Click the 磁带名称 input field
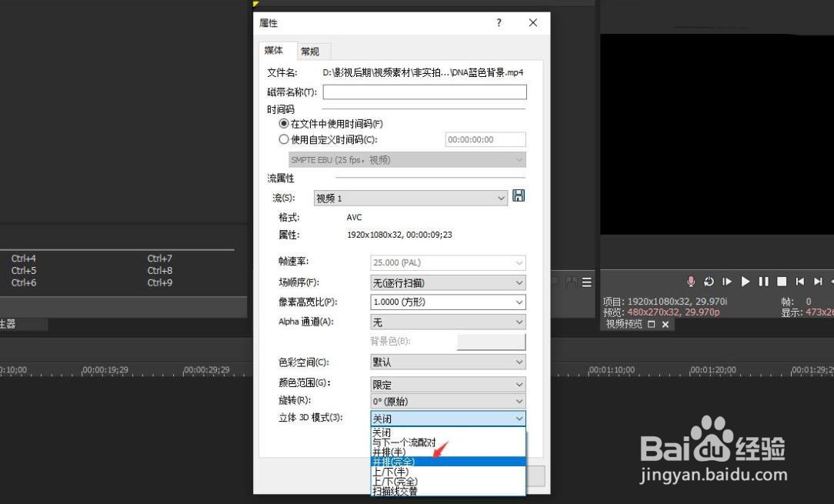Screen dimensions: 834x504 click(423, 92)
